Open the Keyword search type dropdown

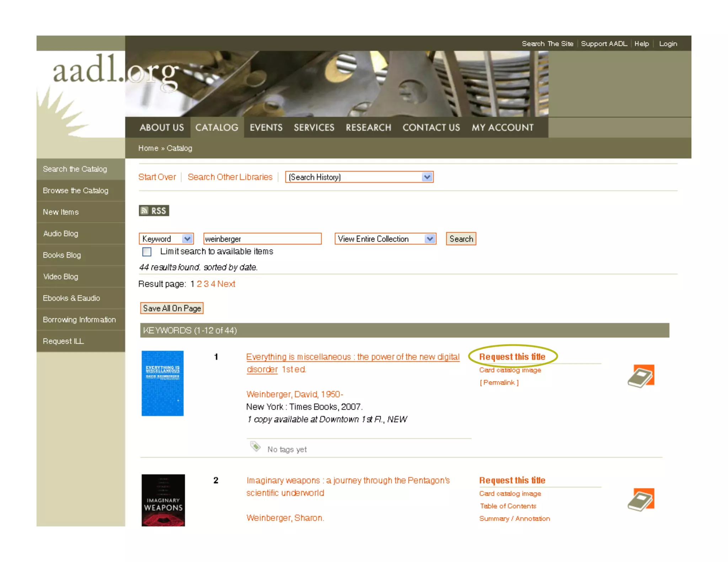coord(166,239)
